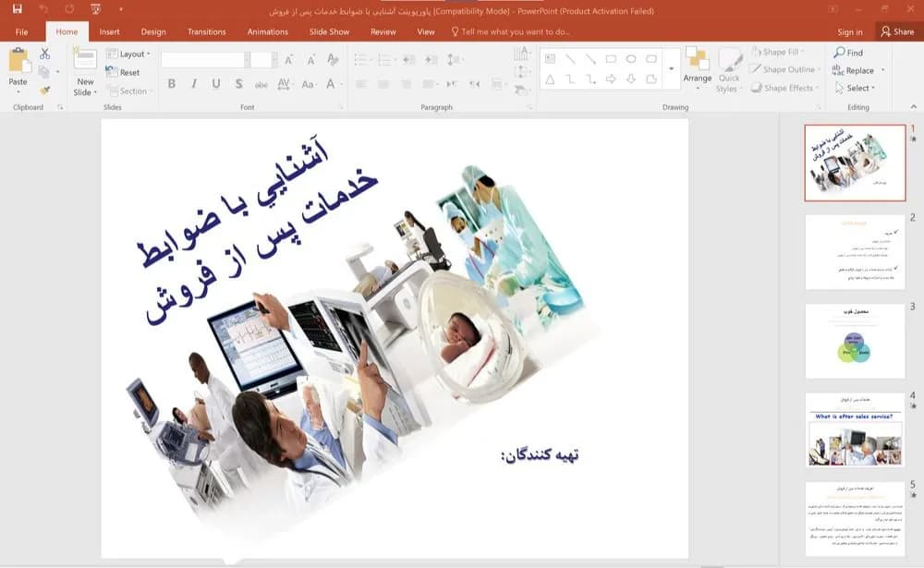The height and width of the screenshot is (568, 924).
Task: Click Clear All Formatting icon
Action: 333,59
